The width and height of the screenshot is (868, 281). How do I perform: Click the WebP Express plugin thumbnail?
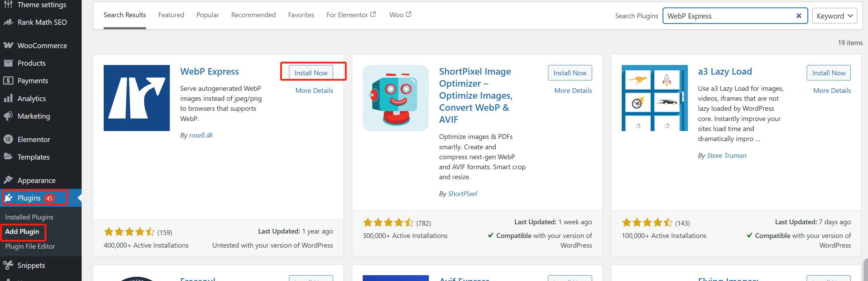(x=137, y=98)
